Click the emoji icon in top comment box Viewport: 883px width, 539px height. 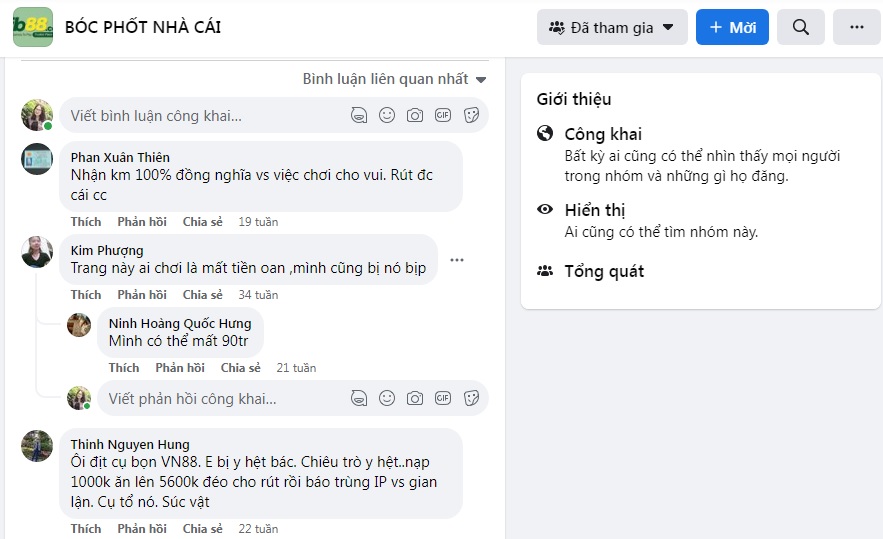(387, 116)
